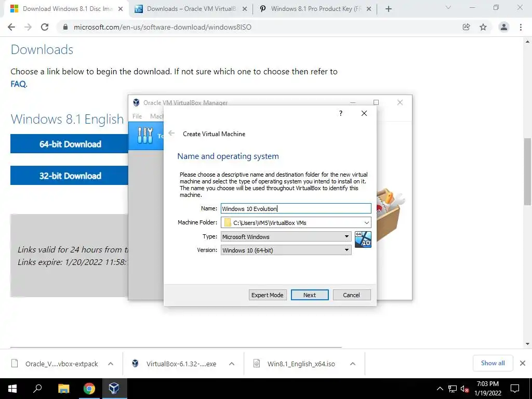Image resolution: width=532 pixels, height=399 pixels.
Task: Show hidden tray icons chevron
Action: click(440, 389)
